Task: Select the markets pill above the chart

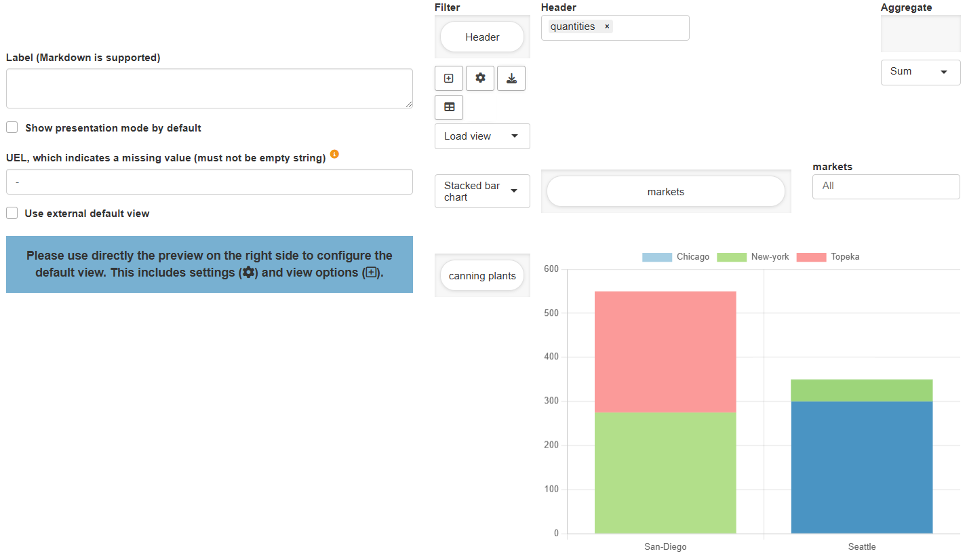Action: coord(665,191)
